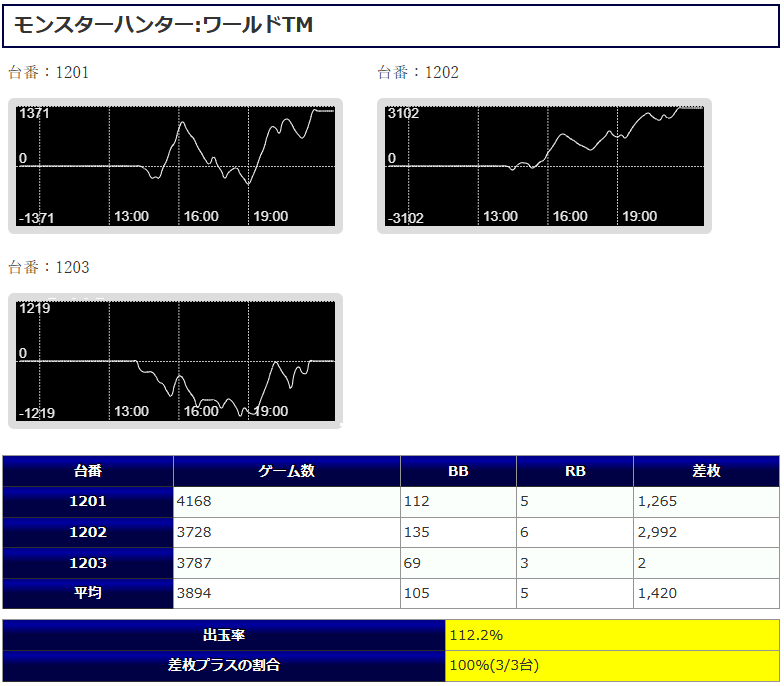
Task: Click the RB column header
Action: coord(575,471)
